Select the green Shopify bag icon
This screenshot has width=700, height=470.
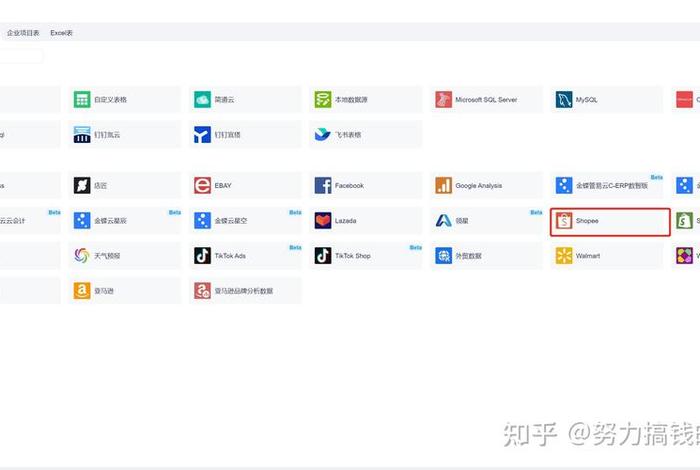(x=684, y=220)
